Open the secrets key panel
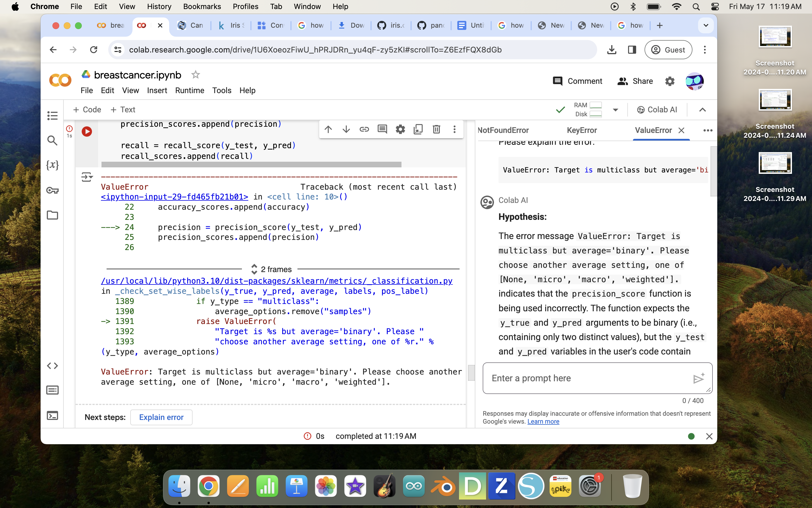 [x=52, y=190]
